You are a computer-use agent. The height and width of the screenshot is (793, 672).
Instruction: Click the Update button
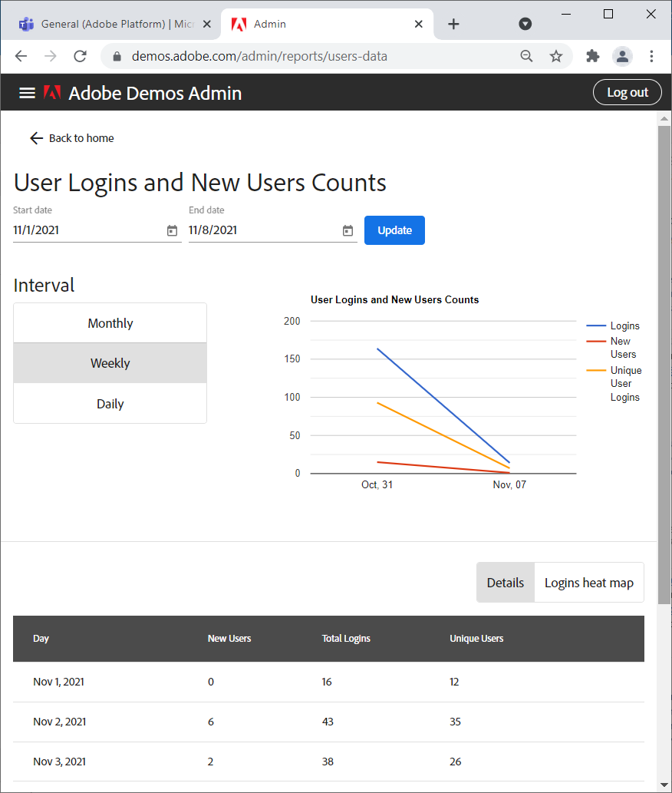coord(394,230)
